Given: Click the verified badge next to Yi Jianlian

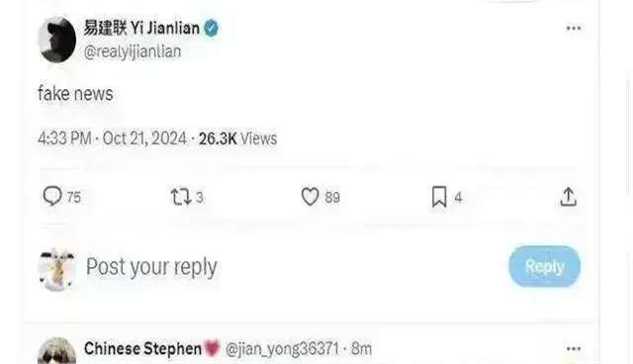Looking at the screenshot, I should [x=211, y=29].
